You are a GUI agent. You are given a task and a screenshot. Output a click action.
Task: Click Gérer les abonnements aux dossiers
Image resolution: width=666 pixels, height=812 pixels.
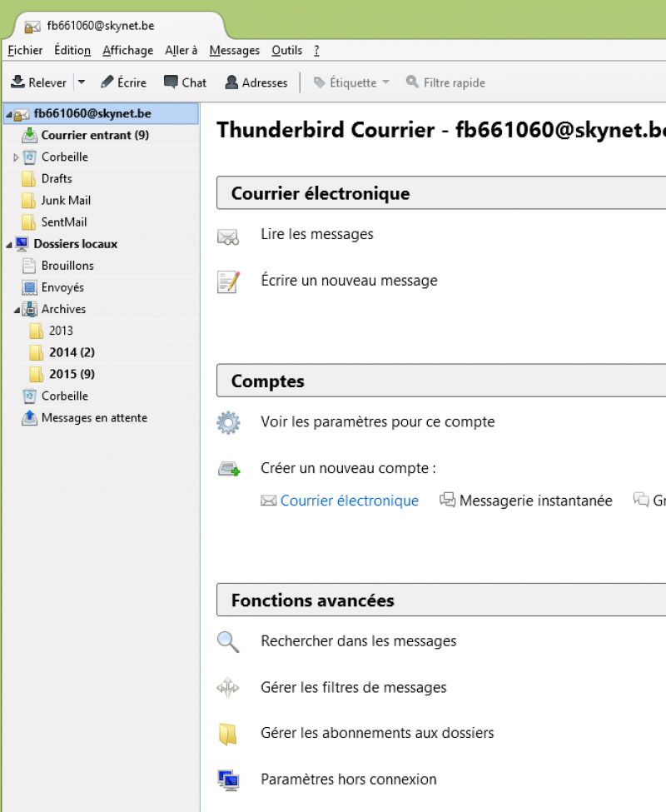377,733
